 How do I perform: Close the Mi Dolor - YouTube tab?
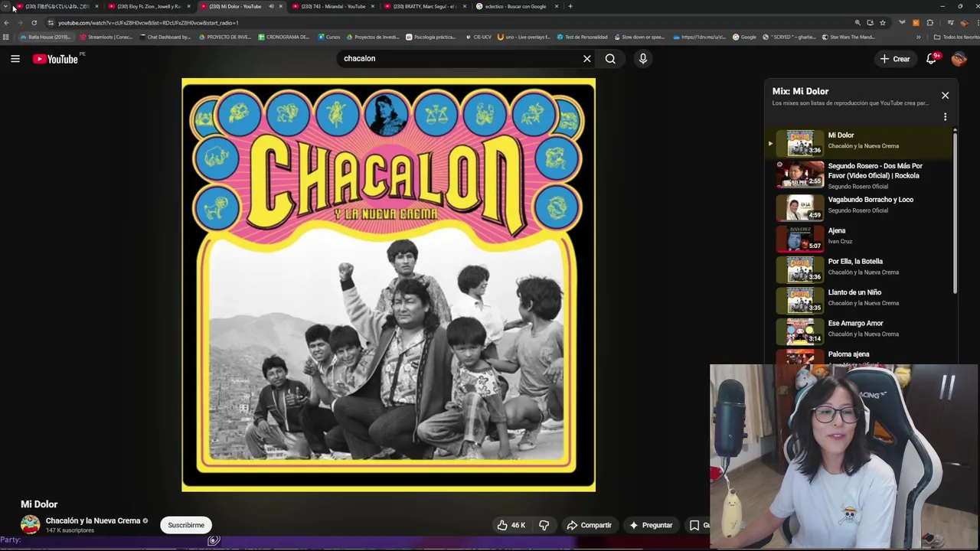coord(280,6)
